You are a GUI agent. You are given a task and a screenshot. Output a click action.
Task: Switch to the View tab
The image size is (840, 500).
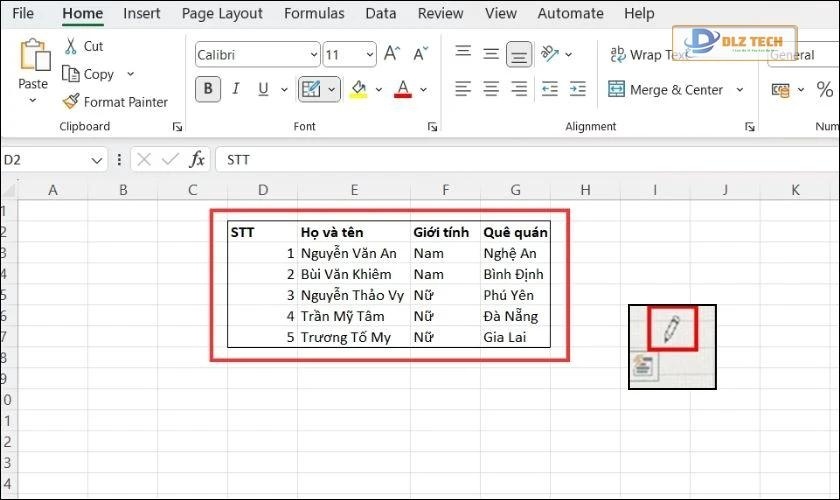500,13
